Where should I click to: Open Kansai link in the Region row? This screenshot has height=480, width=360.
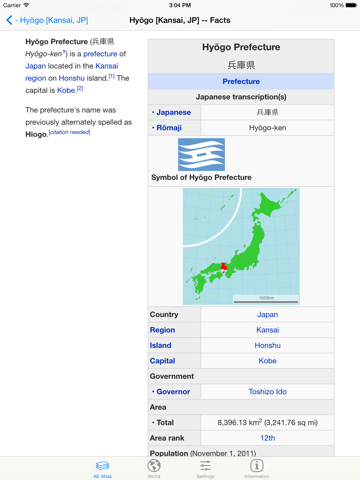coord(267,330)
